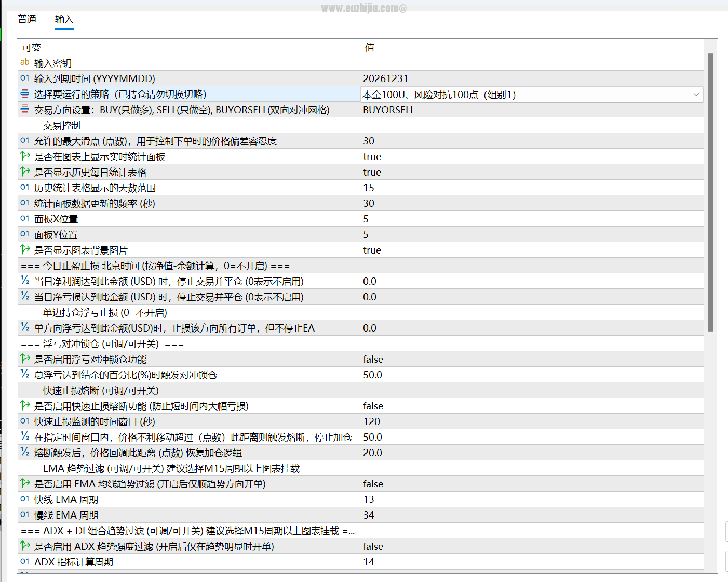Switch to the 普通 tab
The image size is (728, 582).
(27, 19)
